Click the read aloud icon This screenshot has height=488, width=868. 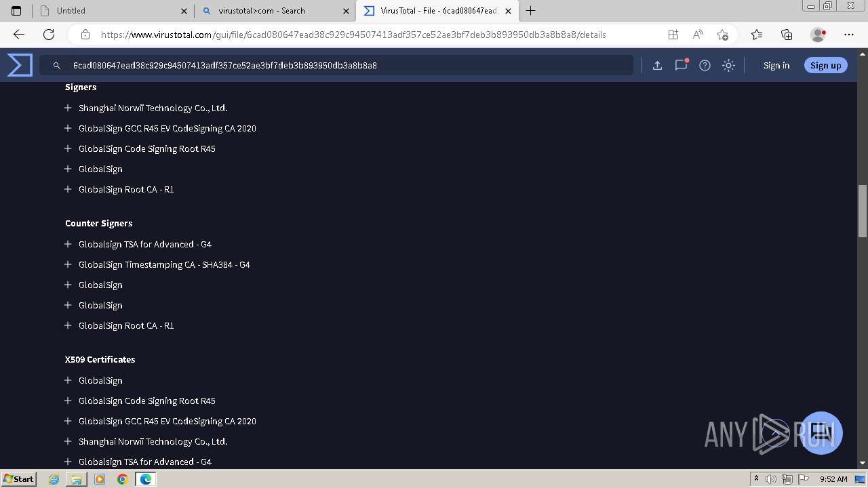[698, 35]
